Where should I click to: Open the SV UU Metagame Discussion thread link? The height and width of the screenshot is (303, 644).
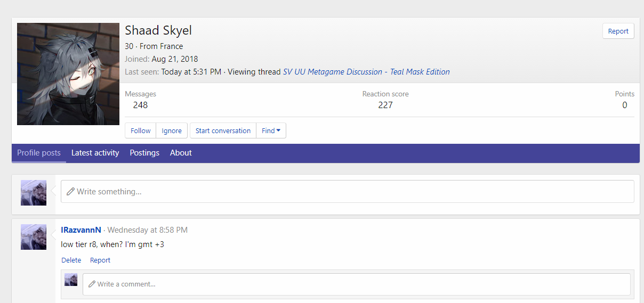[x=366, y=72]
